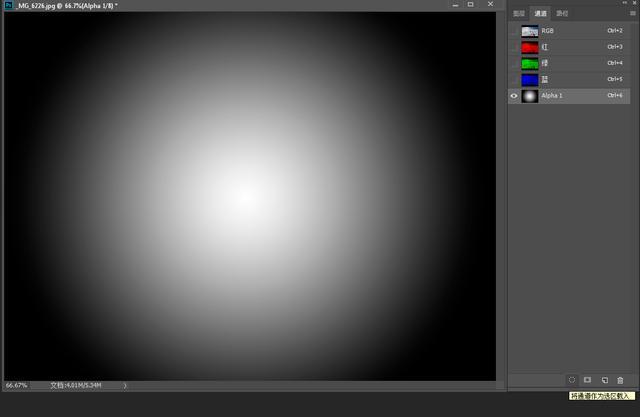Toggle visibility of the 绿 (Green) channel
This screenshot has height=417, width=640.
click(514, 63)
